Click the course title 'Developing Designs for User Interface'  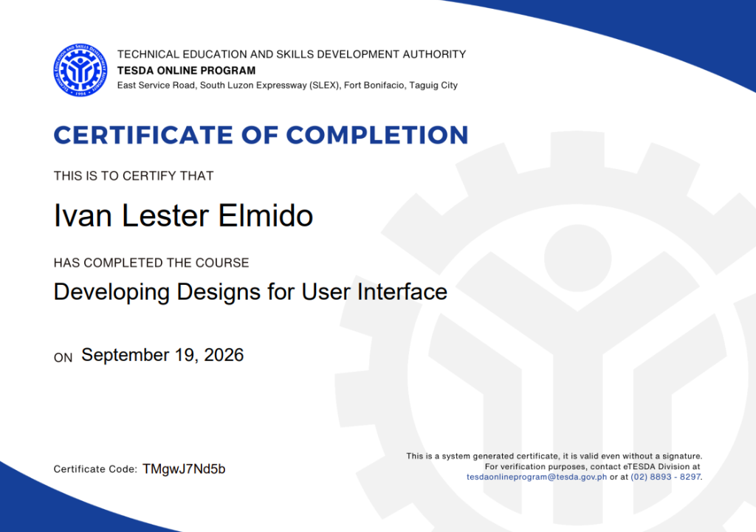click(250, 292)
